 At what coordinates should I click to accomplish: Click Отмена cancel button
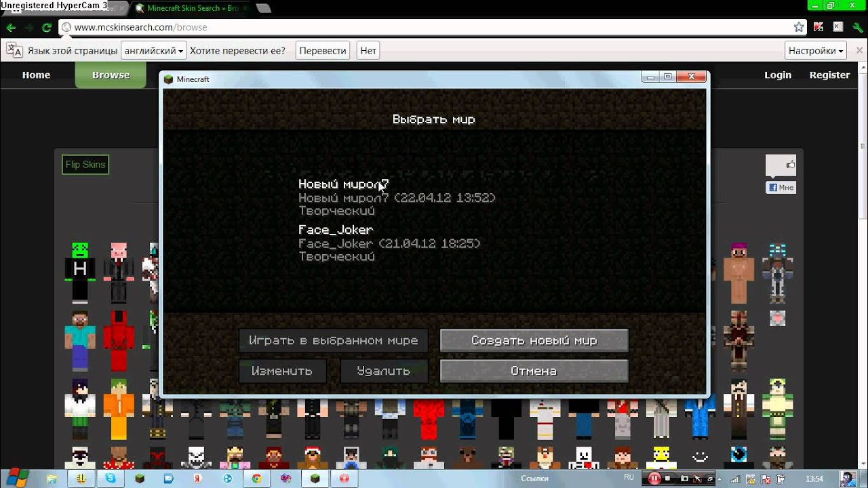pyautogui.click(x=534, y=371)
